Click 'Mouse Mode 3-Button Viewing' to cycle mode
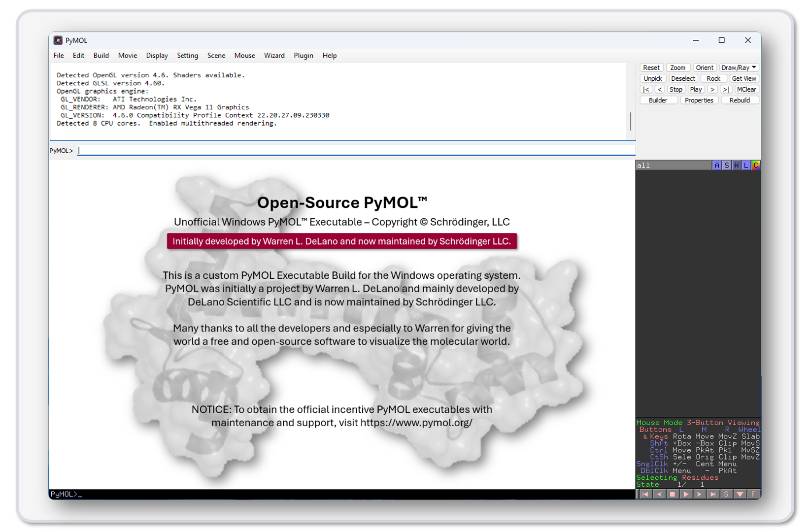The width and height of the screenshot is (811, 532). point(698,423)
